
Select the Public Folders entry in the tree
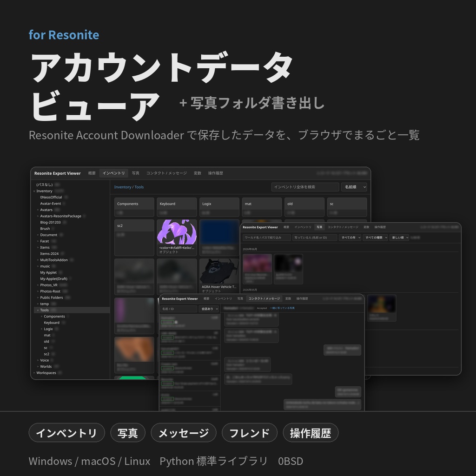point(51,298)
